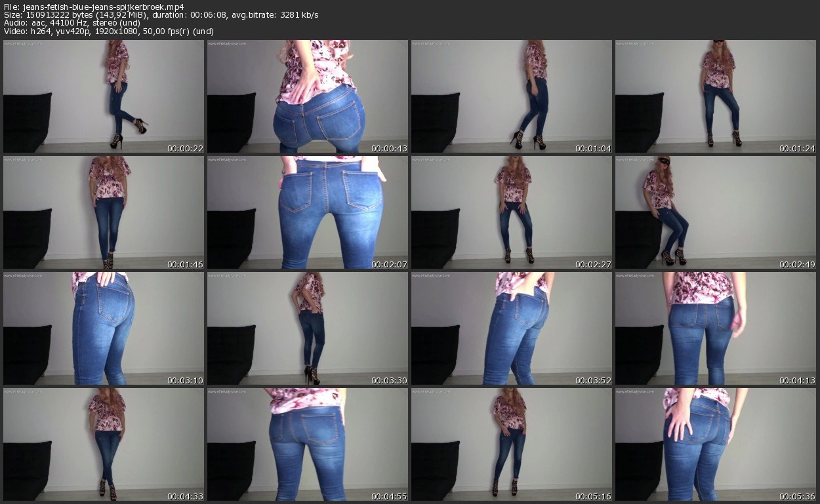This screenshot has height=504, width=820.
Task: Open the frame marked 00:05:16
Action: pyautogui.click(x=512, y=444)
